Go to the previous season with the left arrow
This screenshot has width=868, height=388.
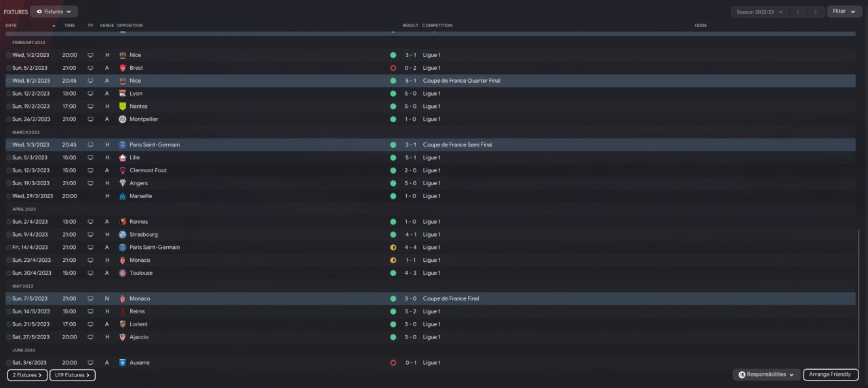(798, 12)
